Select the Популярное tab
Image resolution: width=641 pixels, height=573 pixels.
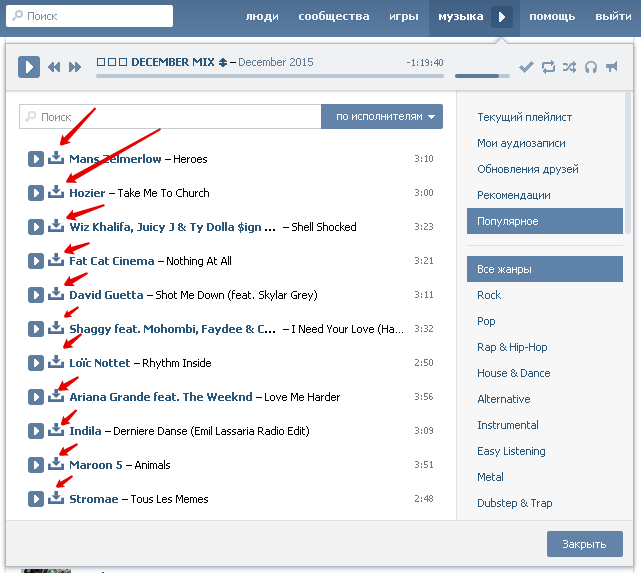(545, 221)
